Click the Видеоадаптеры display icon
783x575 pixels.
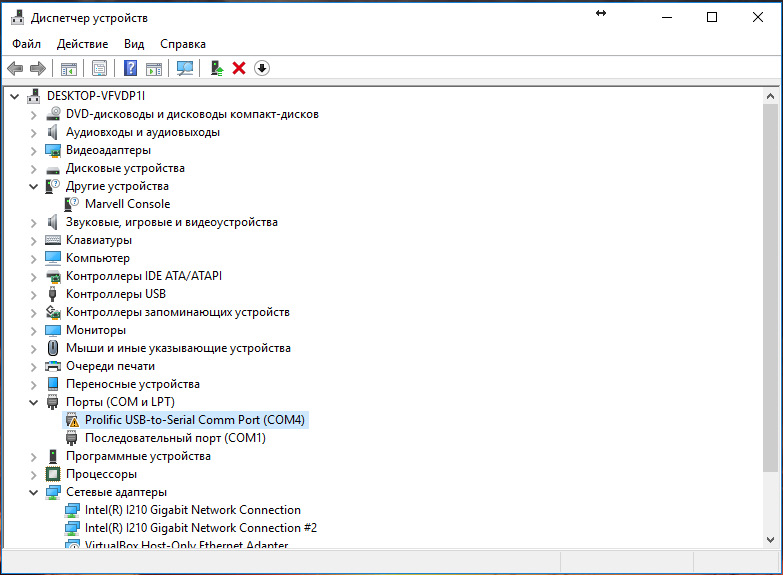53,150
